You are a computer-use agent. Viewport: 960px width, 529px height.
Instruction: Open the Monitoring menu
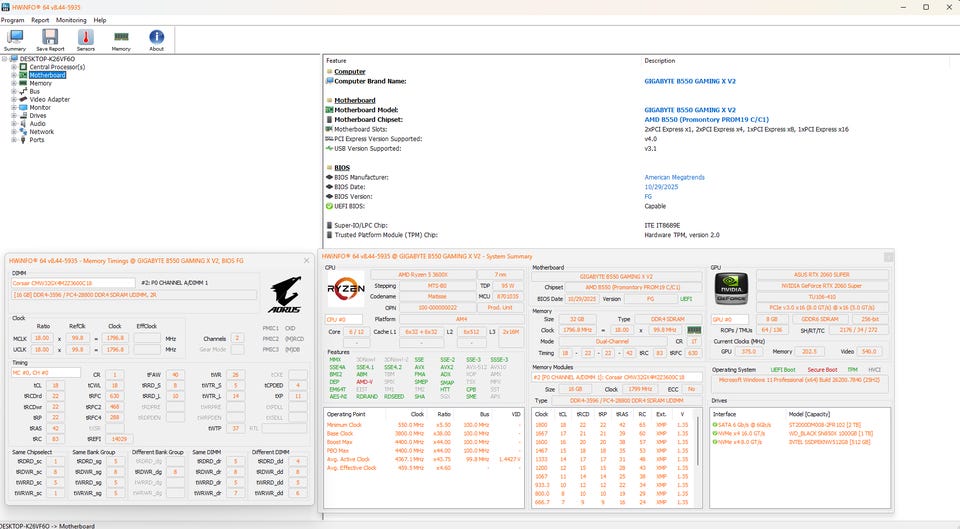point(70,20)
